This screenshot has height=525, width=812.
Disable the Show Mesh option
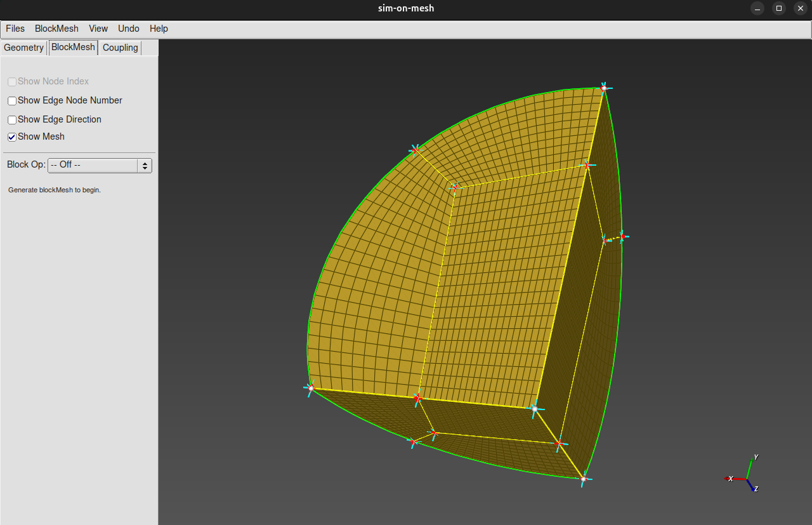pos(11,136)
